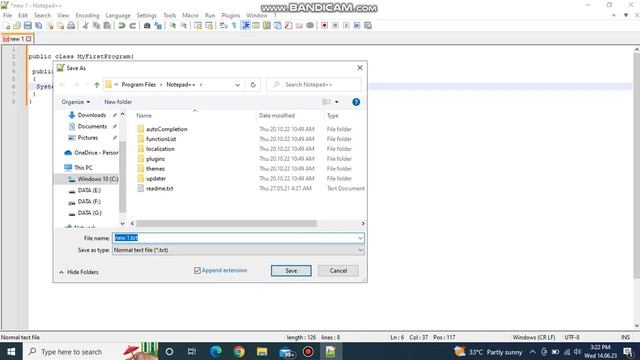Click Windows Start button
The height and width of the screenshot is (360, 640).
pyautogui.click(x=11, y=351)
